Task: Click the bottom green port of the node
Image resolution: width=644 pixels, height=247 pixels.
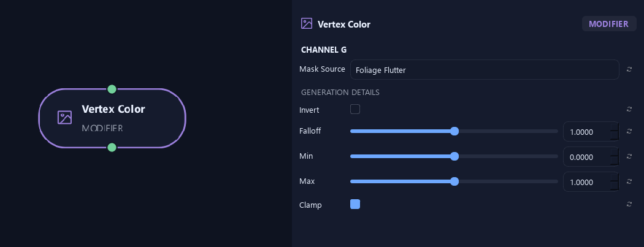Action: point(112,147)
